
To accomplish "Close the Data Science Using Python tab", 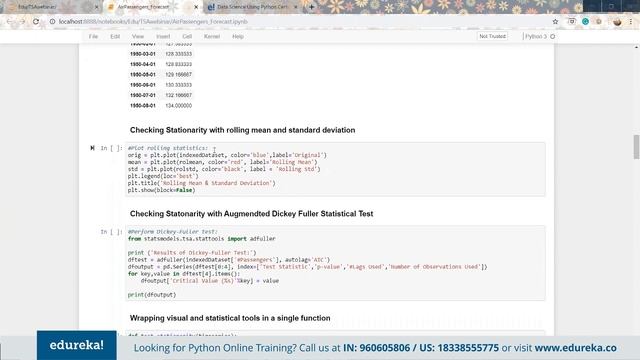I will [x=296, y=7].
